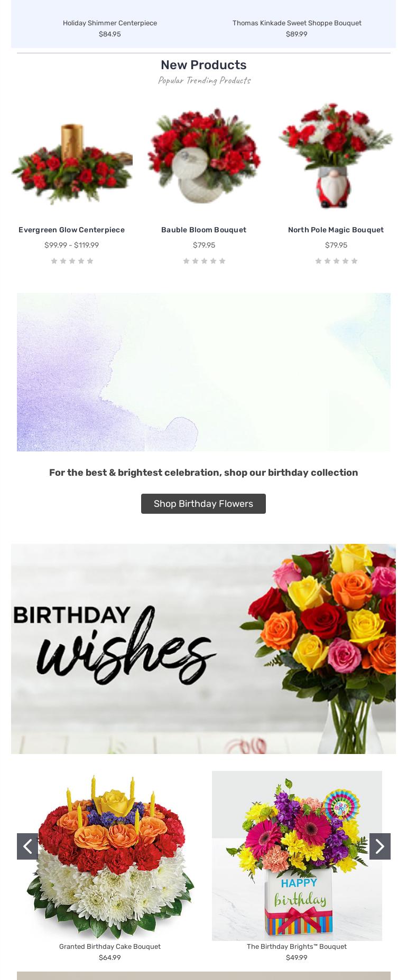Click third star under North Pole Magic Bouquet
407x980 pixels.
click(336, 261)
